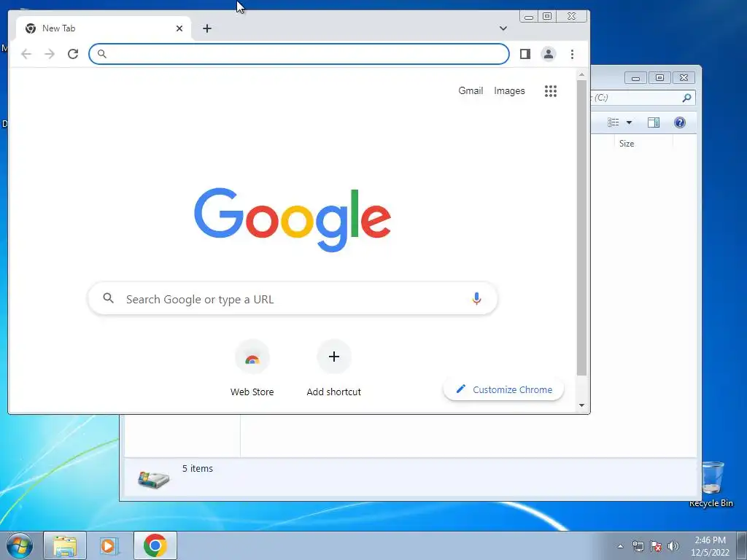Click Chrome's page scrollbar down arrow
The image size is (747, 560).
click(x=581, y=405)
